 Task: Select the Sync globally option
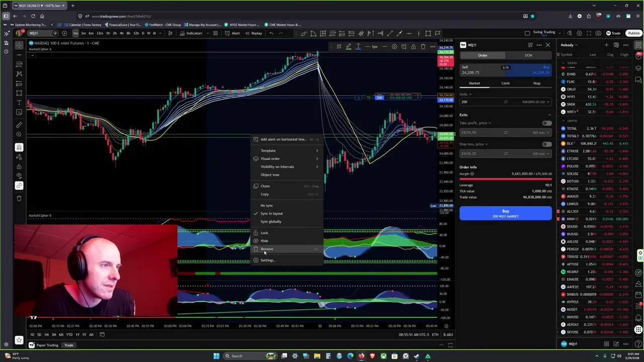[287, 221]
